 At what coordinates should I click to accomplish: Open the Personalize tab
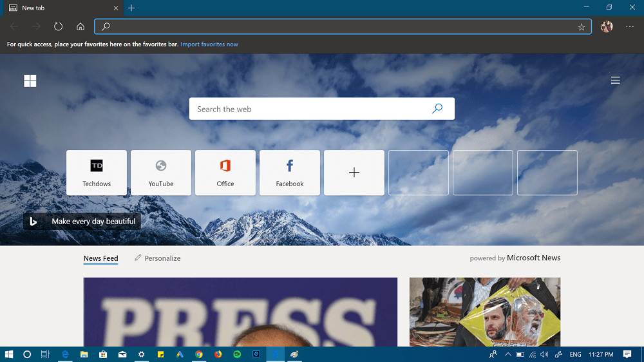click(x=158, y=258)
